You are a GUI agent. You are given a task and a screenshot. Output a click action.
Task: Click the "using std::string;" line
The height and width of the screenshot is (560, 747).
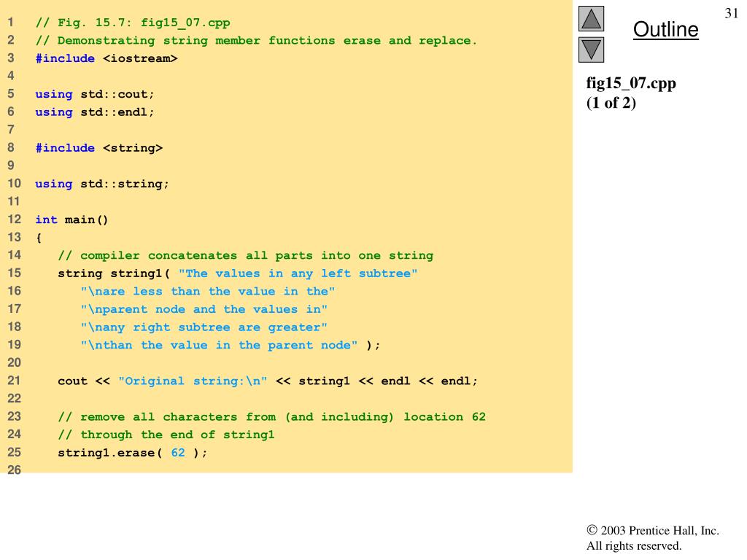[x=102, y=184]
